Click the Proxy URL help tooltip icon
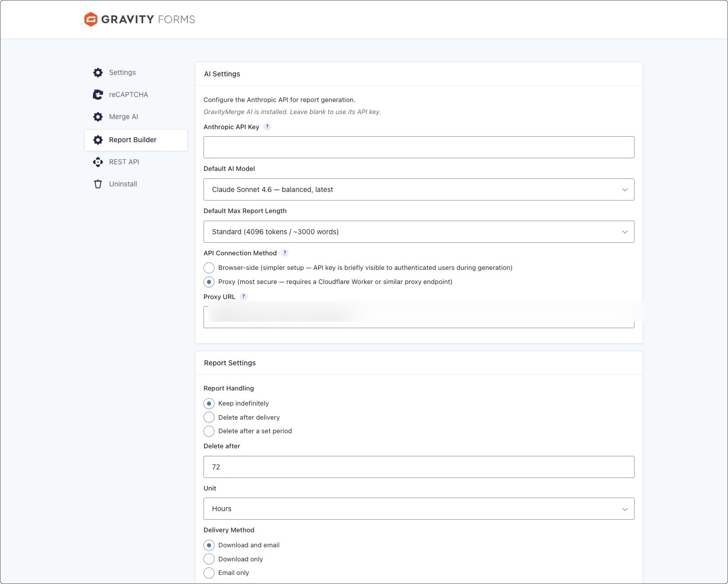Image resolution: width=728 pixels, height=584 pixels. click(244, 297)
